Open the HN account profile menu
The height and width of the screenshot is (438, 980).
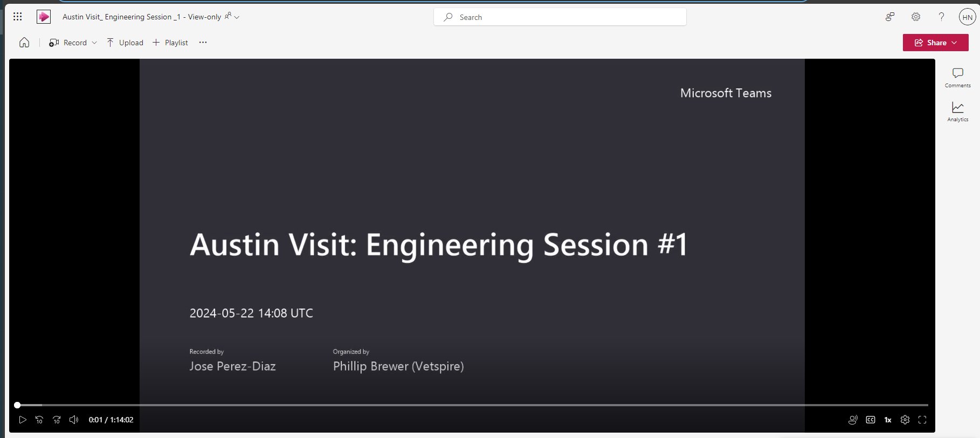click(x=968, y=17)
